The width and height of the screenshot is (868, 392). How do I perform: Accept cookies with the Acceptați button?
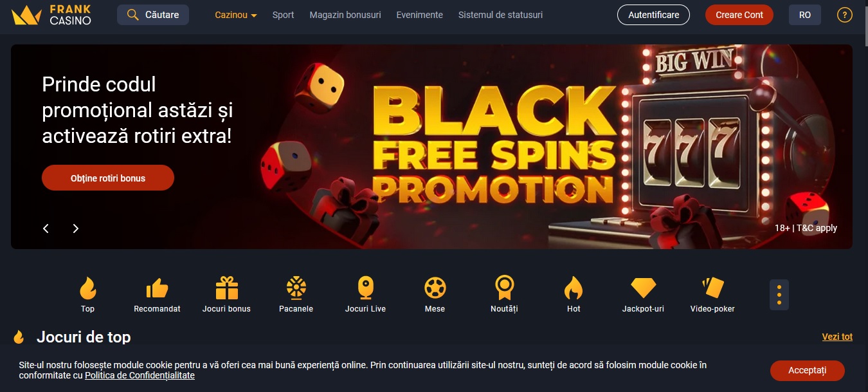[808, 370]
